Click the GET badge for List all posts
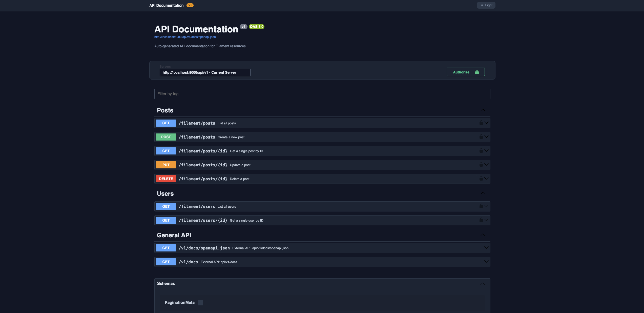 pos(166,123)
